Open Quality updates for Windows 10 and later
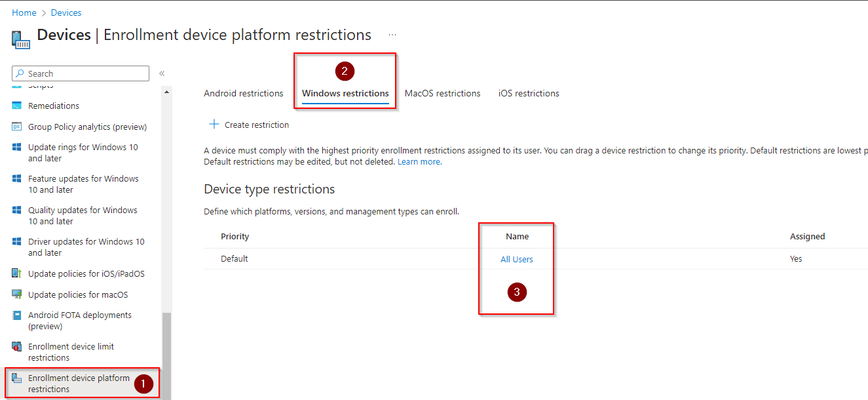 pos(83,216)
